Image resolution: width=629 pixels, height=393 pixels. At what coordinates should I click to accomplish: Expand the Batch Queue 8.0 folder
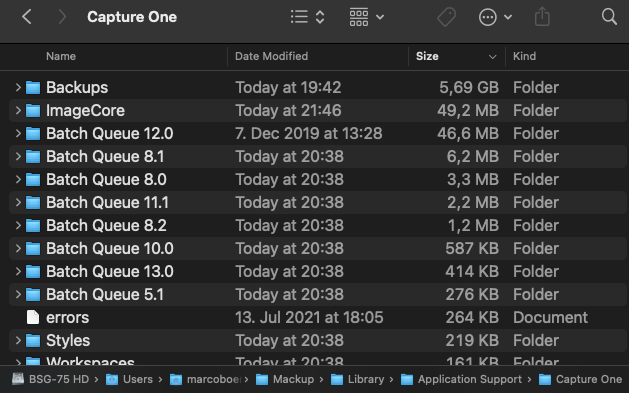point(18,179)
